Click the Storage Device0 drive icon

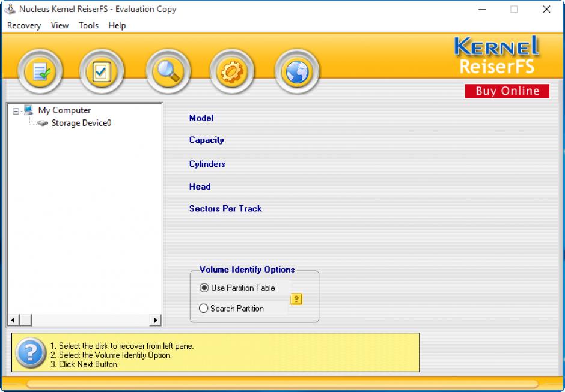pyautogui.click(x=43, y=123)
